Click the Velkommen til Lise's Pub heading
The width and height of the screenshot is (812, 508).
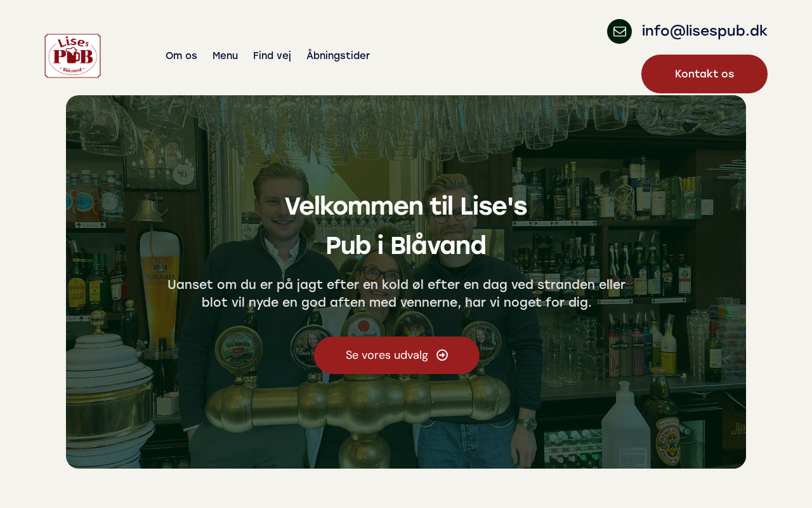406,225
